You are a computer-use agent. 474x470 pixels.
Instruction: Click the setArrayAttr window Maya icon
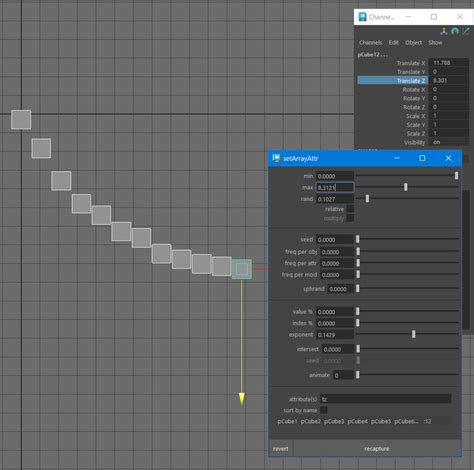(x=276, y=158)
